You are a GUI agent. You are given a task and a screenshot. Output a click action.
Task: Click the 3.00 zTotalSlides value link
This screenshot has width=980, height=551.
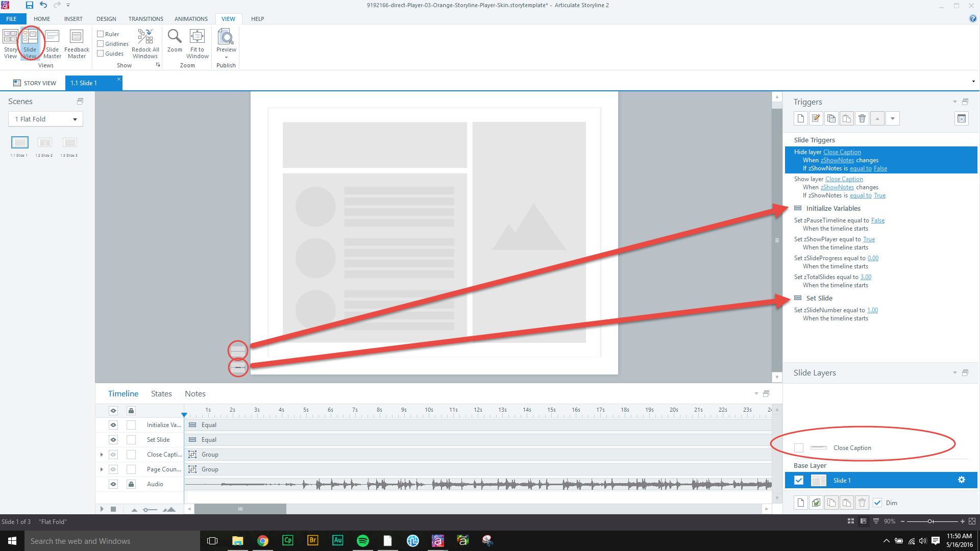866,277
